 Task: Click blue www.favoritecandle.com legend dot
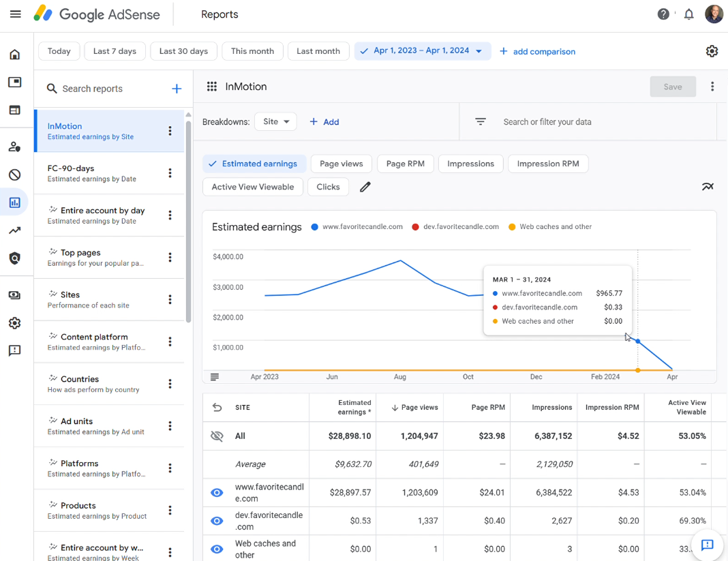click(x=315, y=226)
